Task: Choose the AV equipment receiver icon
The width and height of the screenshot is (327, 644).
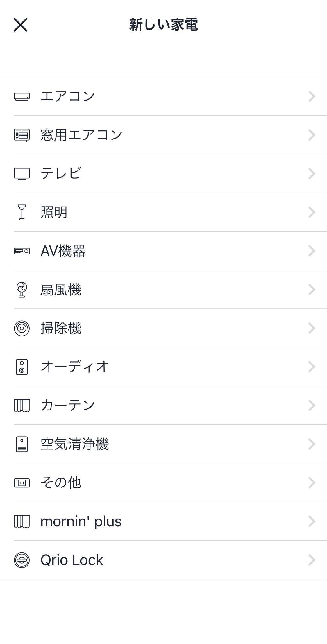Action: (x=22, y=251)
